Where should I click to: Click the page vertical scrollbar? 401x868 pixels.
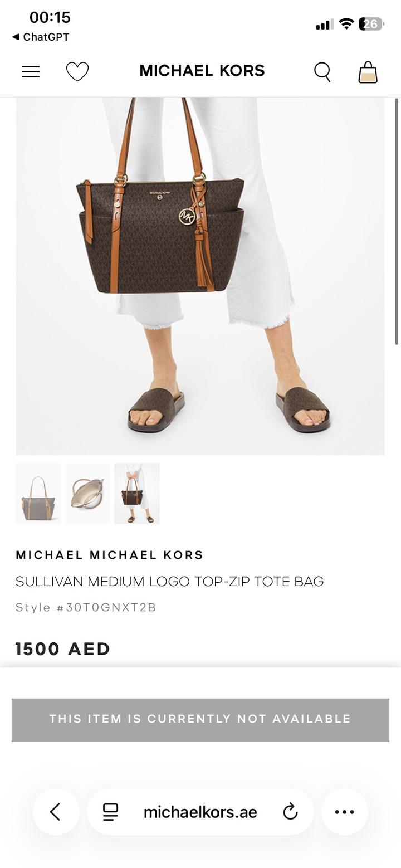(397, 222)
